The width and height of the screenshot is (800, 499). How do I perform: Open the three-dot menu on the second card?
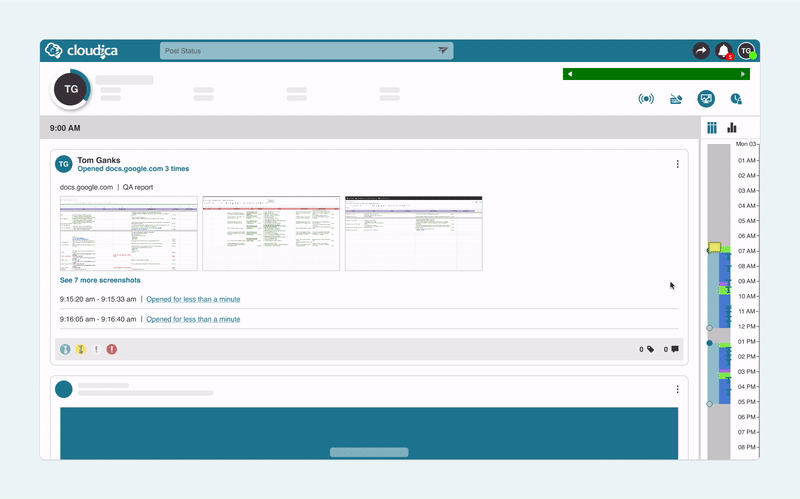click(x=678, y=389)
